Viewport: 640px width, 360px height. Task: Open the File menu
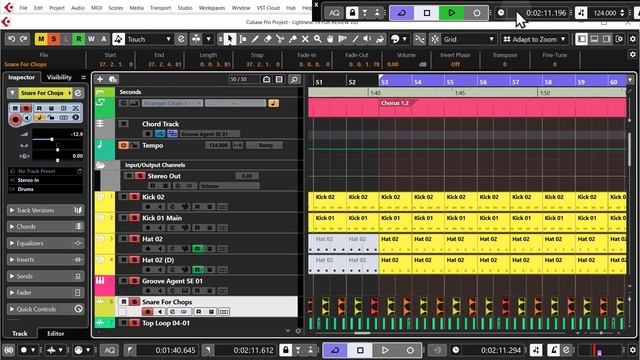coord(24,8)
